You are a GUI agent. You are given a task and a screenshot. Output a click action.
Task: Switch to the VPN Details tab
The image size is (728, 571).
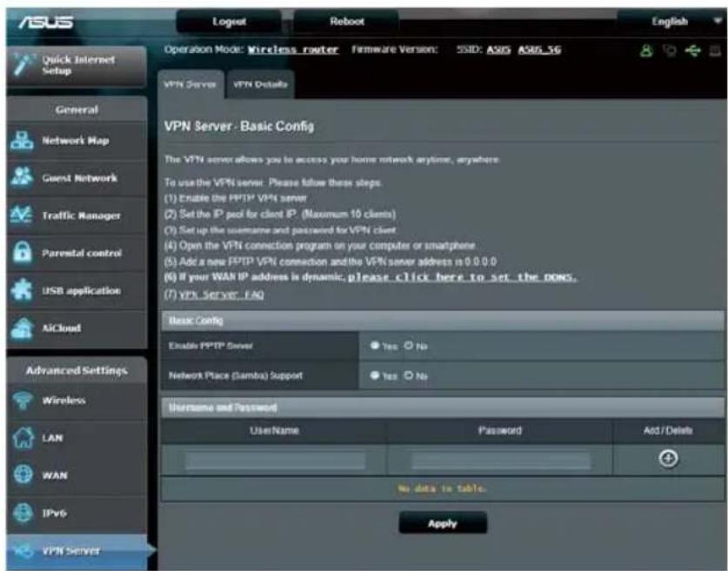pos(260,84)
